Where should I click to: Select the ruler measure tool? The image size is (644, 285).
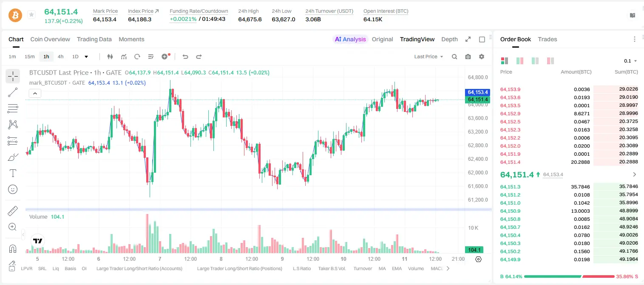click(x=13, y=211)
